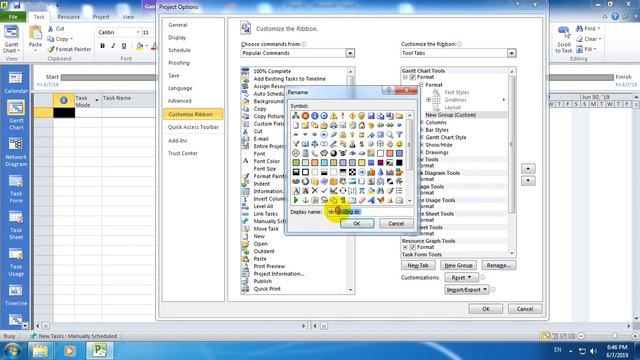The height and width of the screenshot is (360, 640).
Task: Choose the org chart symbol in the grid
Action: coord(296,116)
